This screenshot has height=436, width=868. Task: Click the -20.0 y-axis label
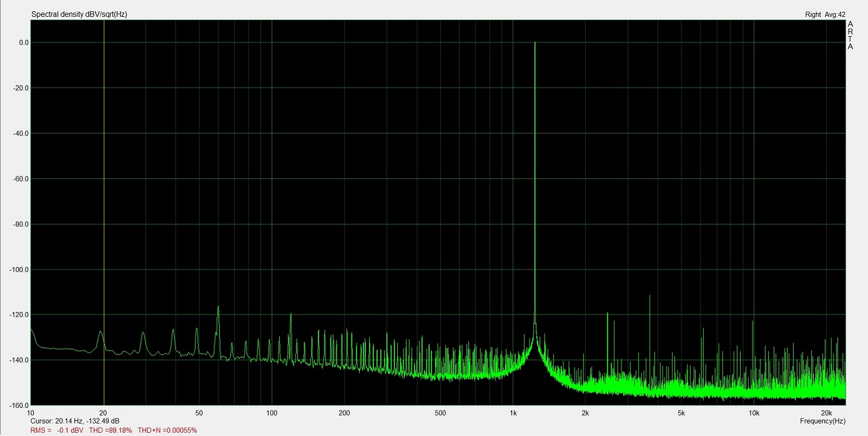[x=21, y=88]
